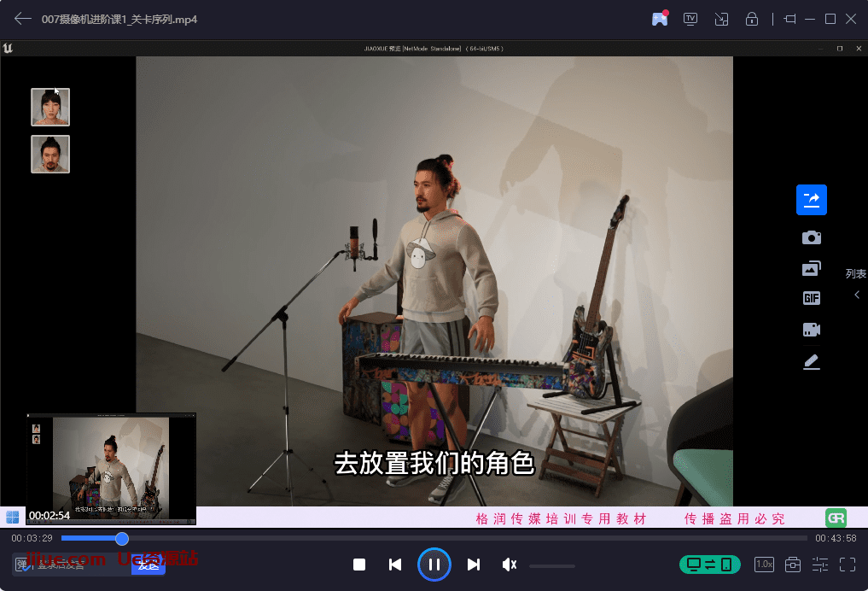868x591 pixels.
Task: Click the back arrow beside the video title
Action: [x=23, y=19]
